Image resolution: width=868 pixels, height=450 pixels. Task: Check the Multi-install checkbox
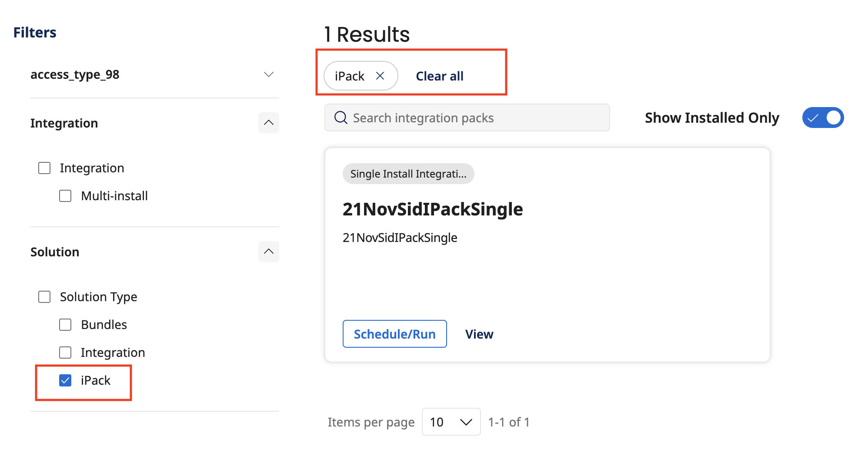(x=65, y=196)
